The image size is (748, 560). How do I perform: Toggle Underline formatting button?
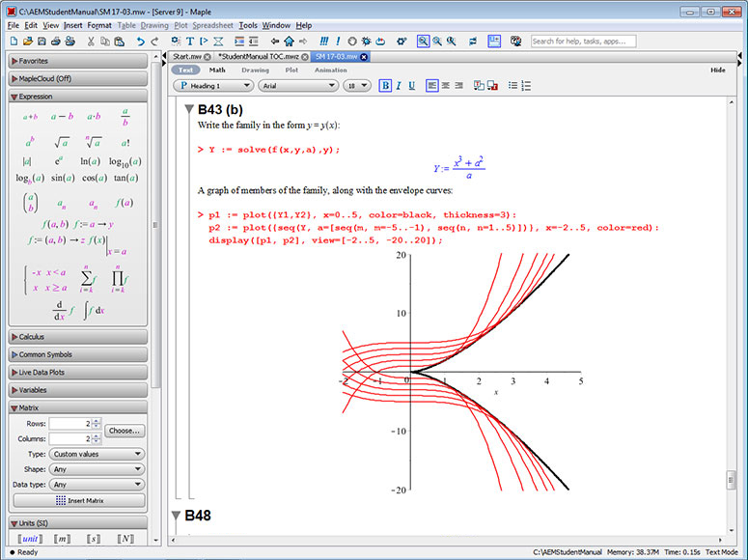tap(412, 86)
